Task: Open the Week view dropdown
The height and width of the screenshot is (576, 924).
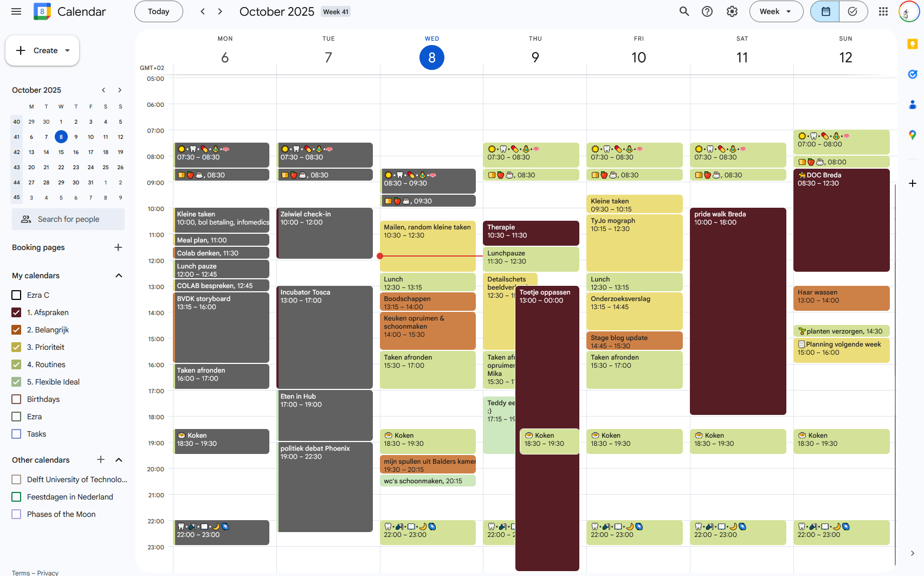Action: tap(776, 11)
